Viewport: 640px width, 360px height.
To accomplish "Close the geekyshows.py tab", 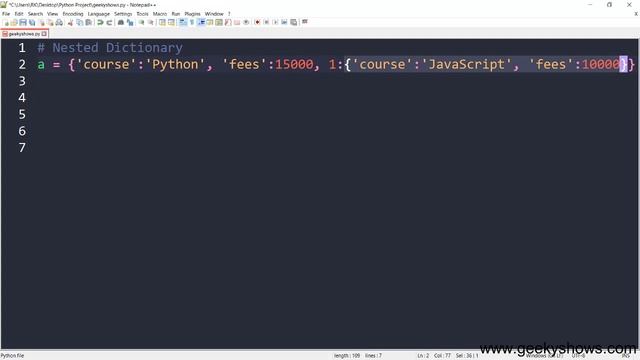I will 44,34.
